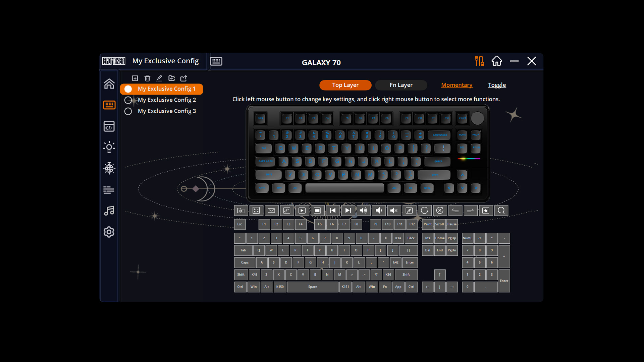This screenshot has height=362, width=644.
Task: Assign the browser refresh key
Action: pyautogui.click(x=424, y=210)
